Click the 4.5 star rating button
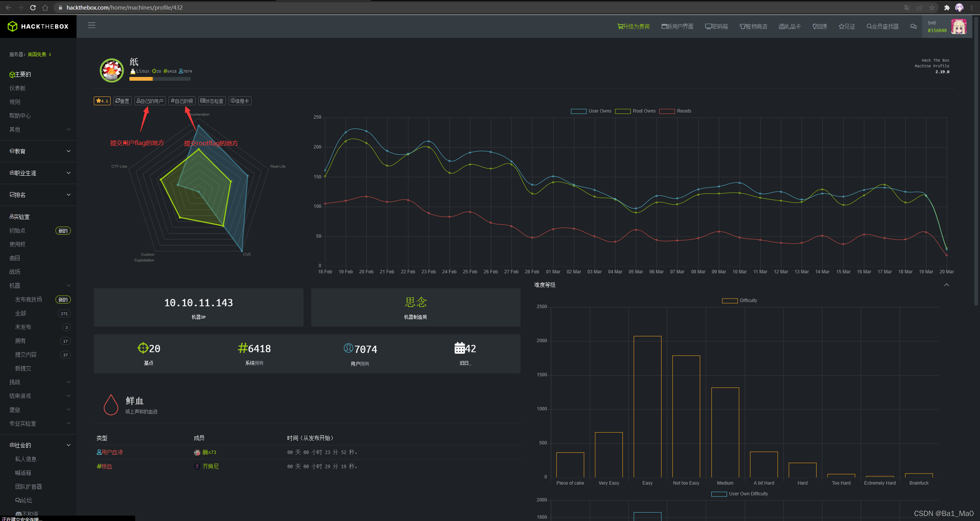 [102, 101]
